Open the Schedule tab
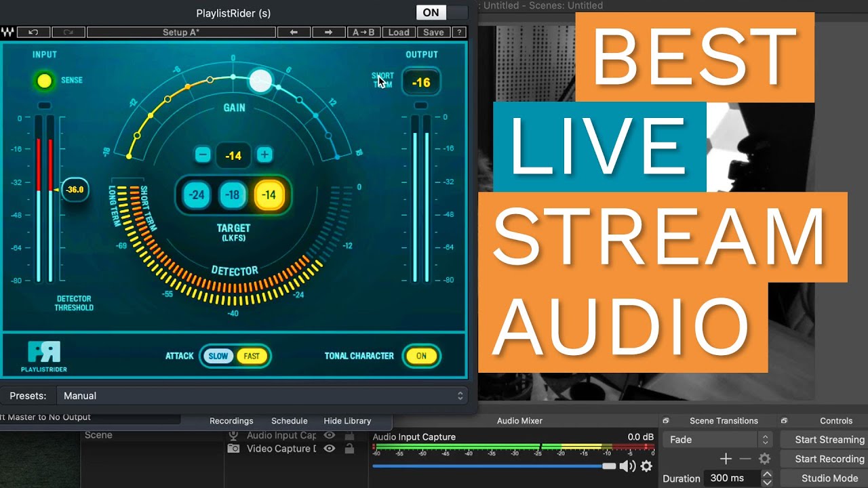Screen dimensions: 868x488 (290, 421)
